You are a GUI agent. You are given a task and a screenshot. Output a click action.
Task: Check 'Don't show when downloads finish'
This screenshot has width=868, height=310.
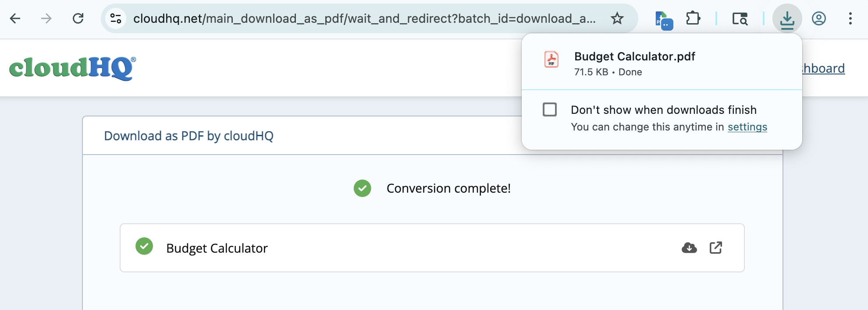550,109
